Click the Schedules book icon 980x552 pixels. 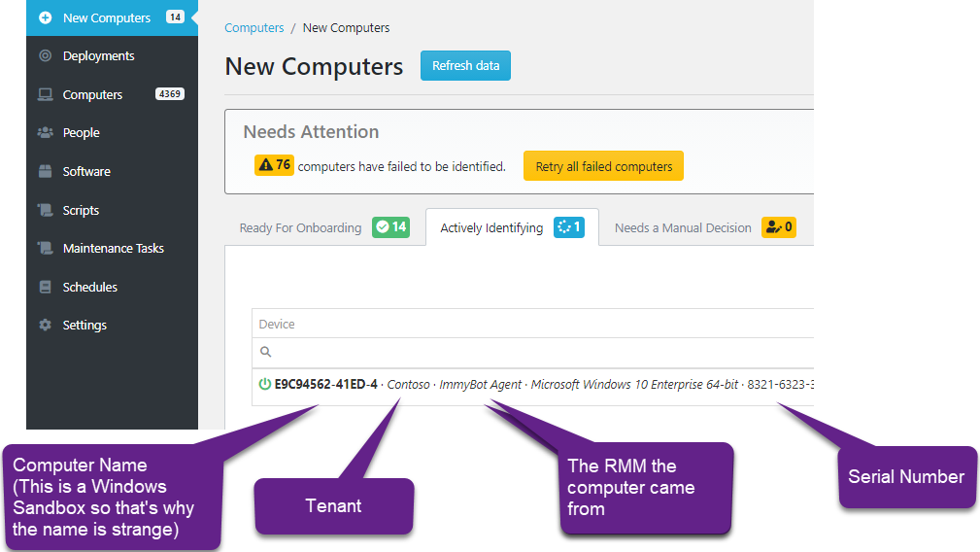(45, 288)
